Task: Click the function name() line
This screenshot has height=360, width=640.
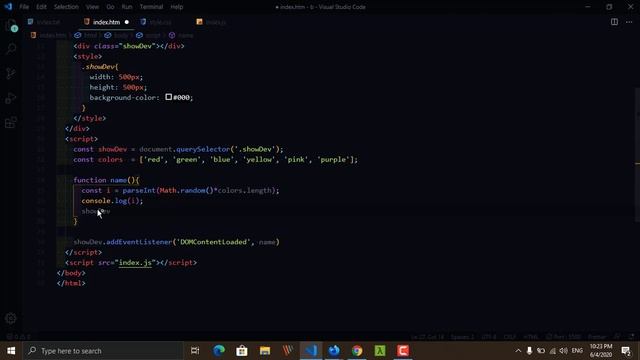Action: (106, 180)
